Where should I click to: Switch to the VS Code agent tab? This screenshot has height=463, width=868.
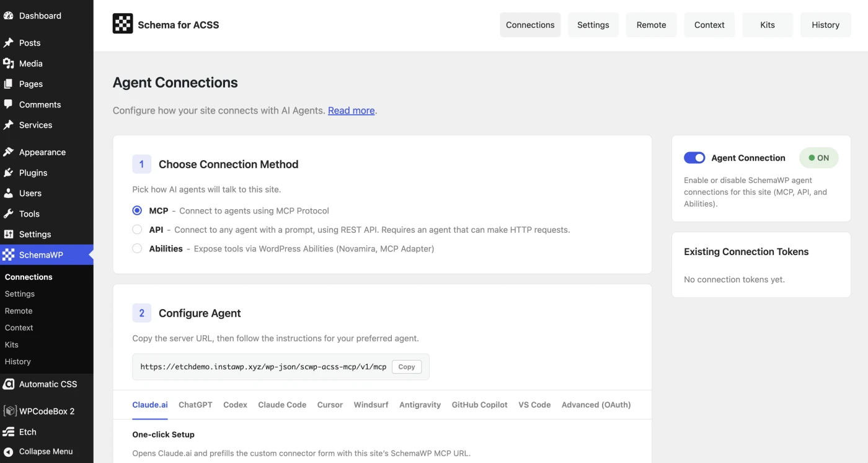coord(534,405)
